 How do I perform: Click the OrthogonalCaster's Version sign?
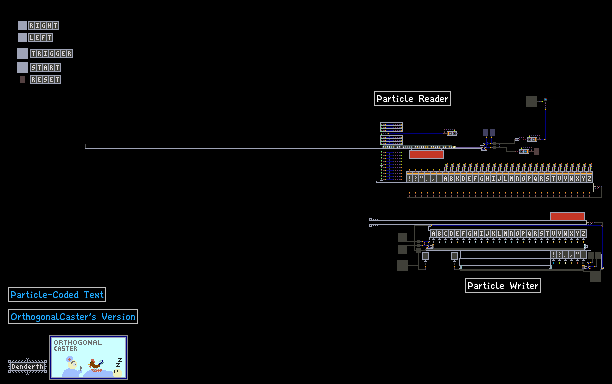(73, 316)
